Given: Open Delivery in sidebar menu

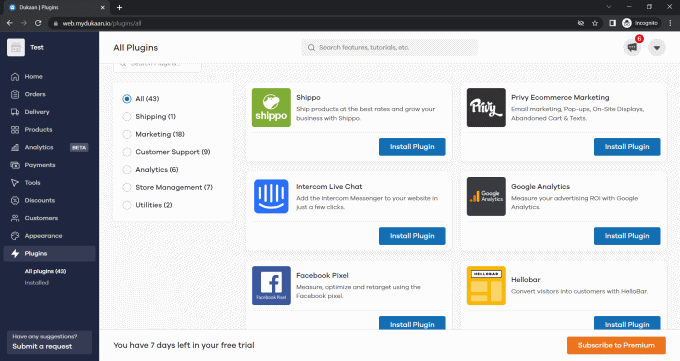Looking at the screenshot, I should (x=49, y=112).
